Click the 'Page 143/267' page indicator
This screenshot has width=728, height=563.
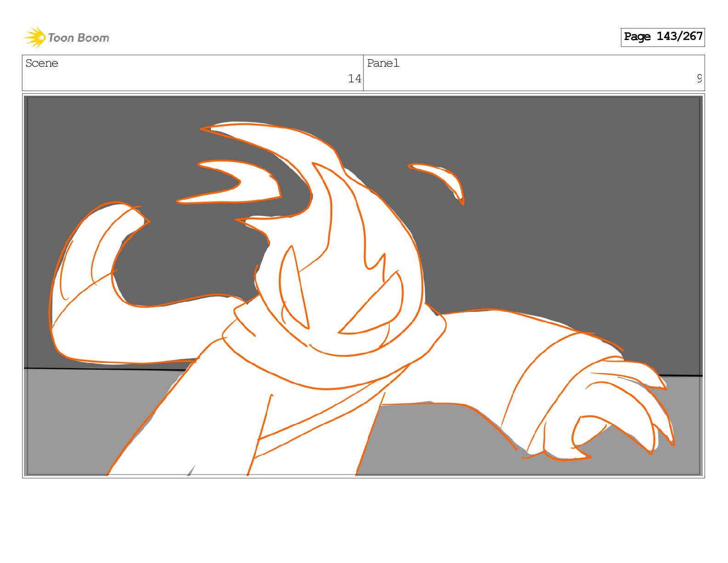663,37
